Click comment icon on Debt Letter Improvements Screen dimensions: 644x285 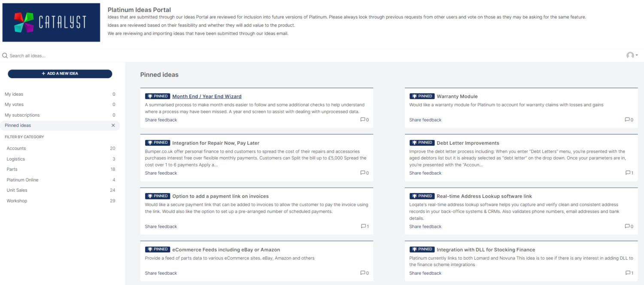pyautogui.click(x=627, y=173)
